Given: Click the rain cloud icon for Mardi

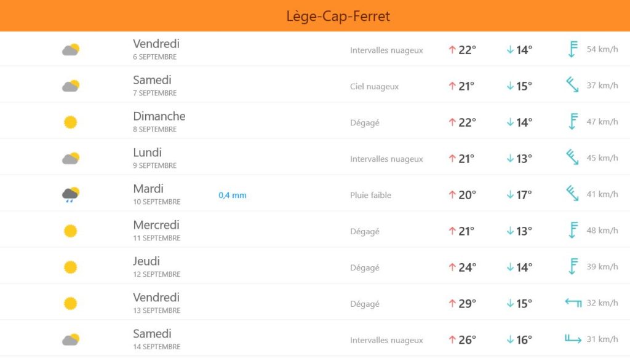Looking at the screenshot, I should 71,195.
